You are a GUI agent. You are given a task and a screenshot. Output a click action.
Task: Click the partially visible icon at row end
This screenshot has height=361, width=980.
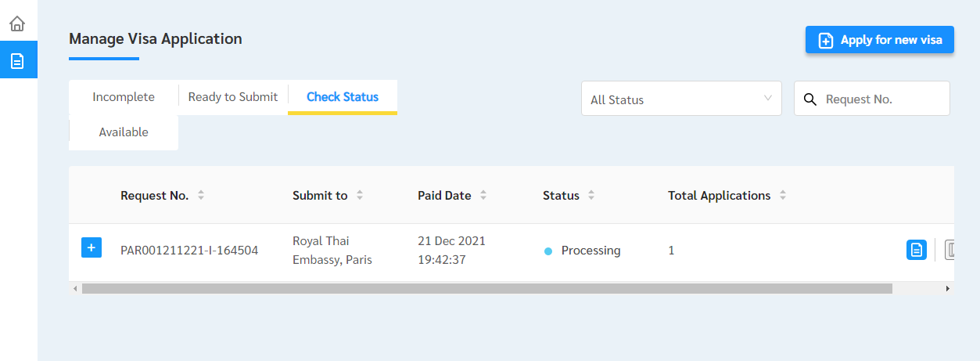[951, 250]
